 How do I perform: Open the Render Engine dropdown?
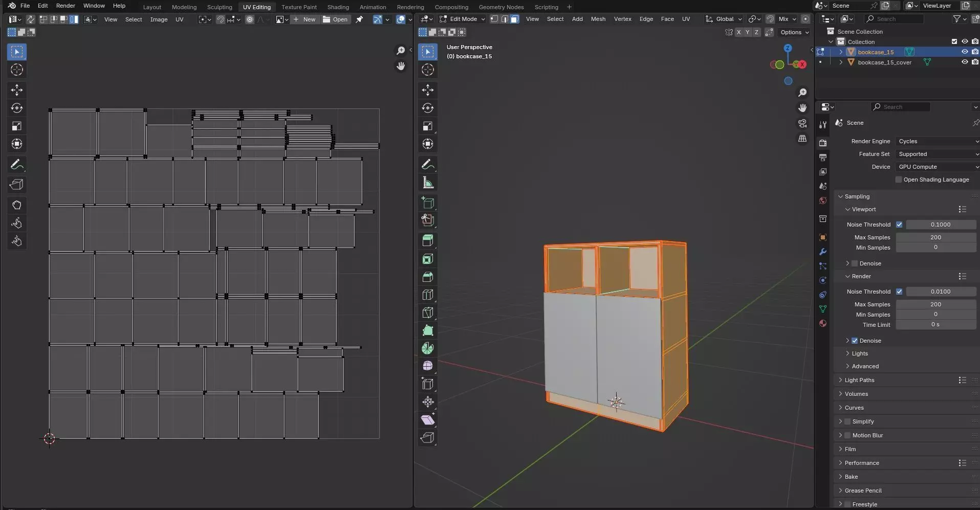coord(937,141)
